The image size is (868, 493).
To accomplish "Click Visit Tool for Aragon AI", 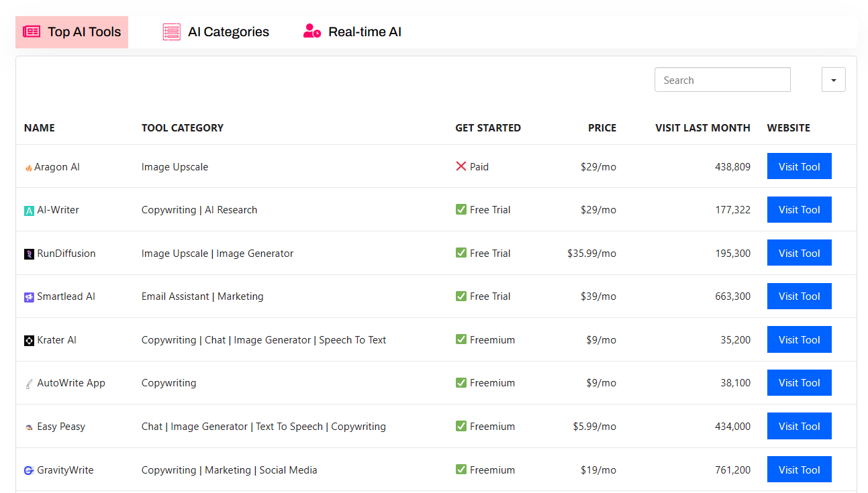I will click(x=799, y=166).
